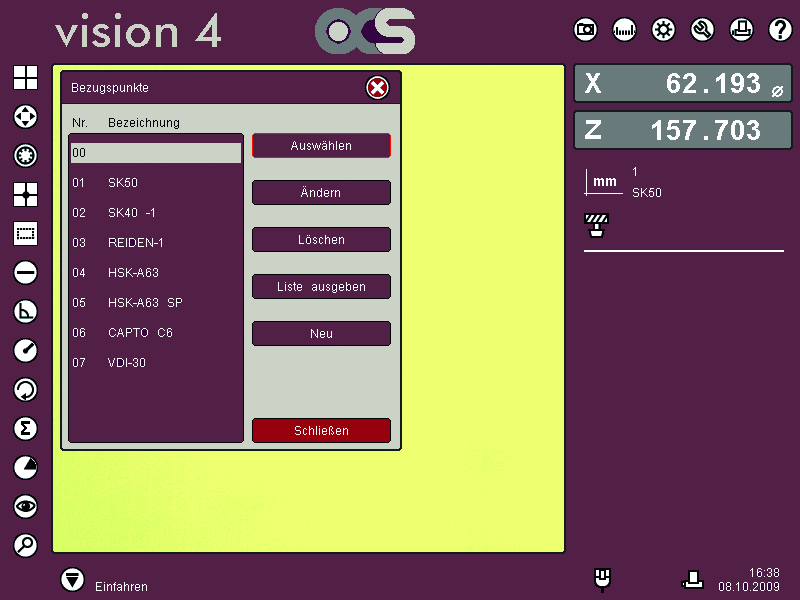The height and width of the screenshot is (600, 800).
Task: Close the Bezugspunkte dialog with red X
Action: 378,88
